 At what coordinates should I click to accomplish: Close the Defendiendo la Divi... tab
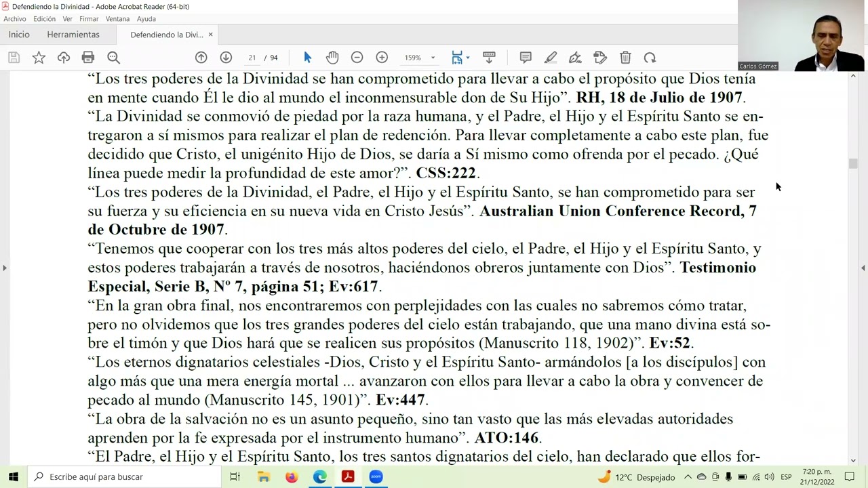tap(210, 35)
